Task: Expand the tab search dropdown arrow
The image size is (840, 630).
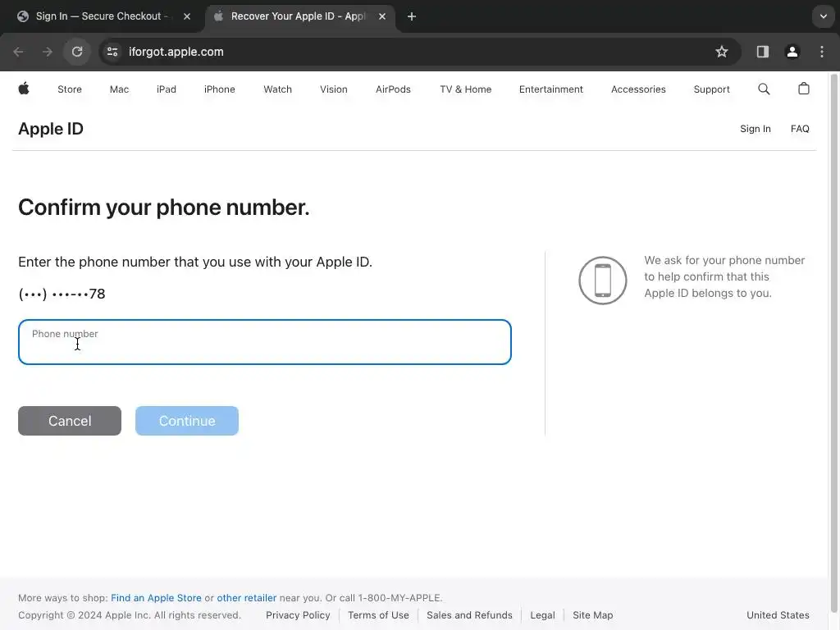Action: coord(824,16)
